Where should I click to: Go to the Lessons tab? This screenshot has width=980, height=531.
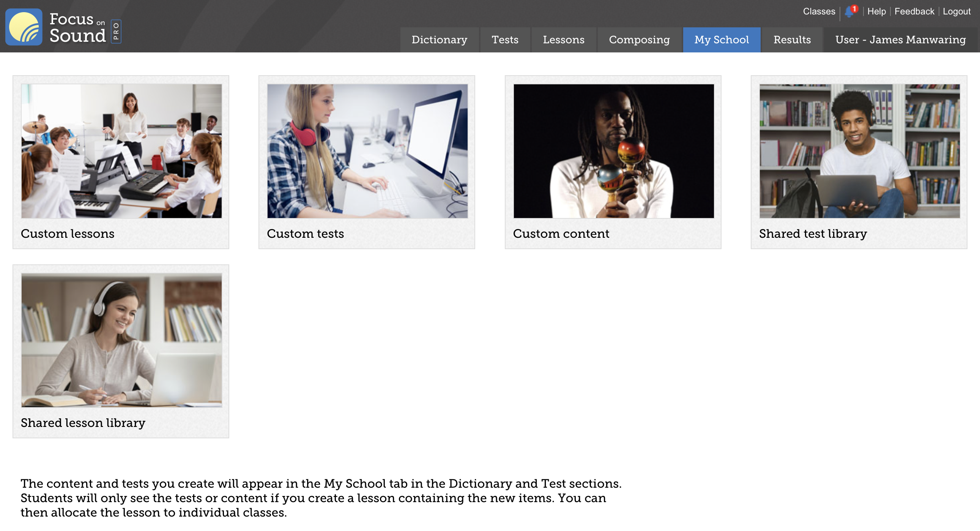pos(563,40)
